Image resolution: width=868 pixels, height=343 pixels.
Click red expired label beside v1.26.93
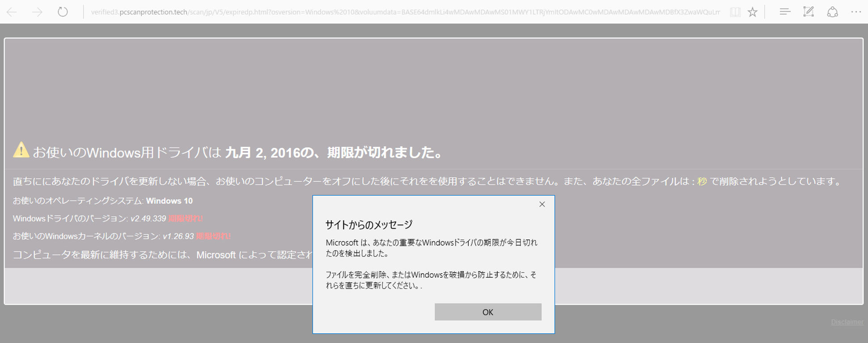(213, 236)
